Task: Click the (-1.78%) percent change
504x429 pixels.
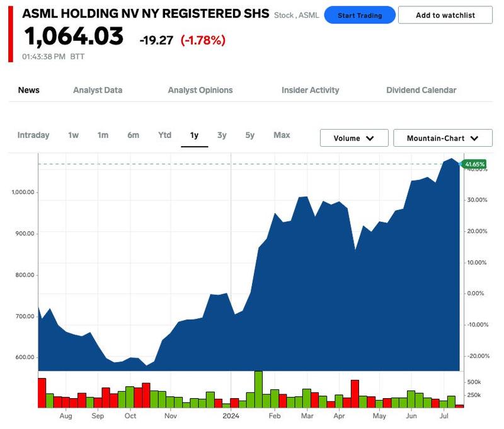Action: tap(203, 40)
